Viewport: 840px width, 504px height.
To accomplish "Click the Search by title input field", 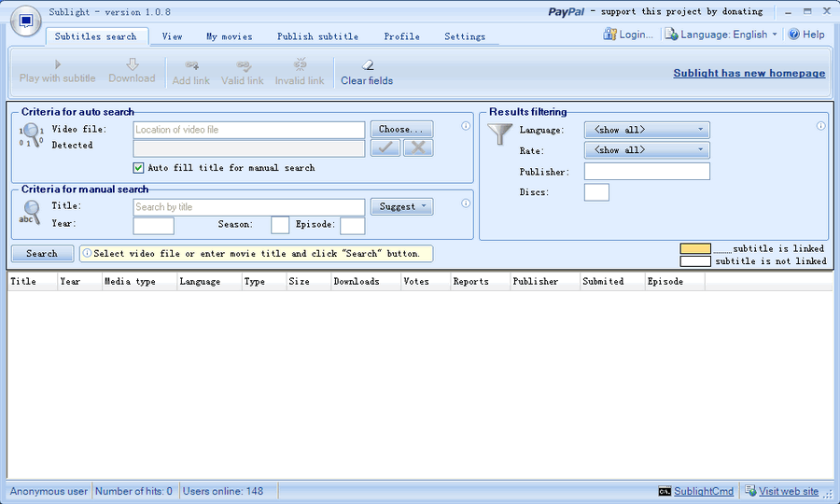I will [248, 207].
